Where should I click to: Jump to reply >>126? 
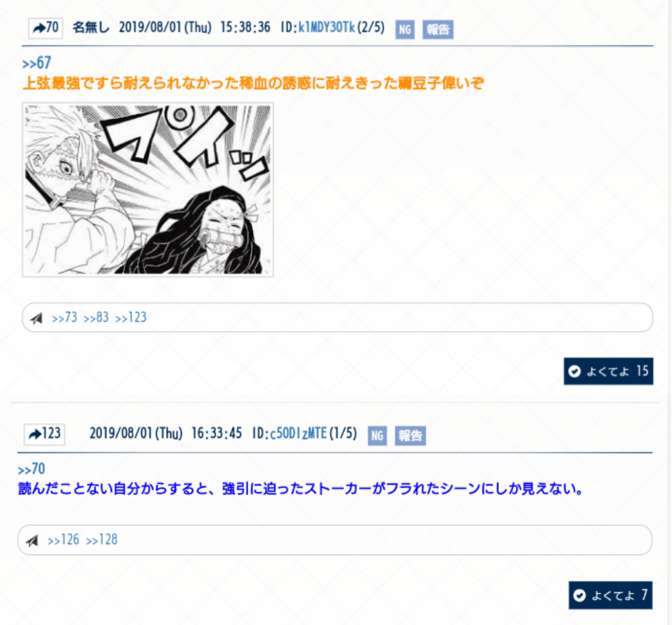(63, 540)
